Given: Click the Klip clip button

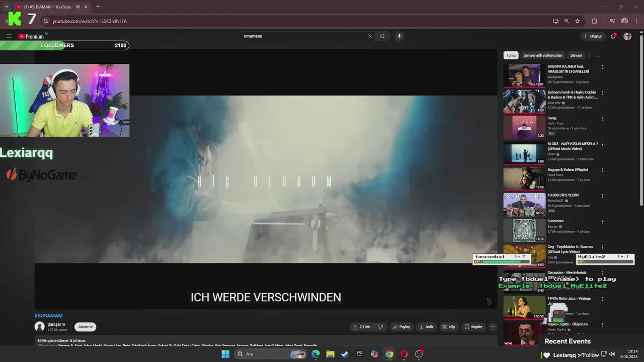Looking at the screenshot, I should pos(449,327).
